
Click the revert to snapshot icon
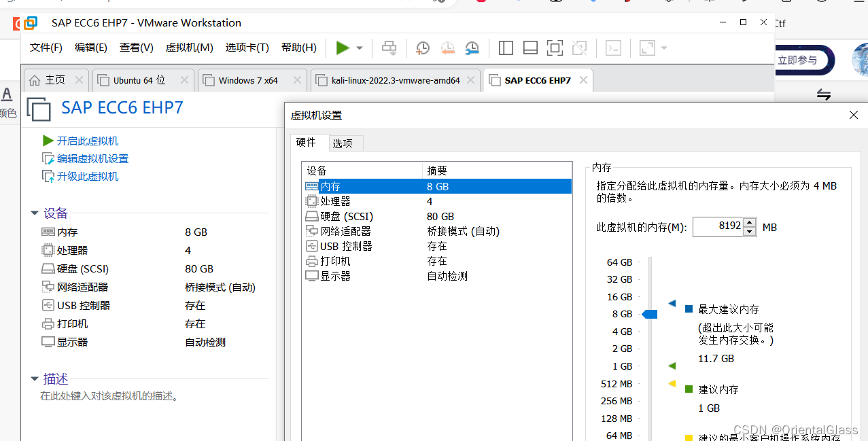[447, 48]
